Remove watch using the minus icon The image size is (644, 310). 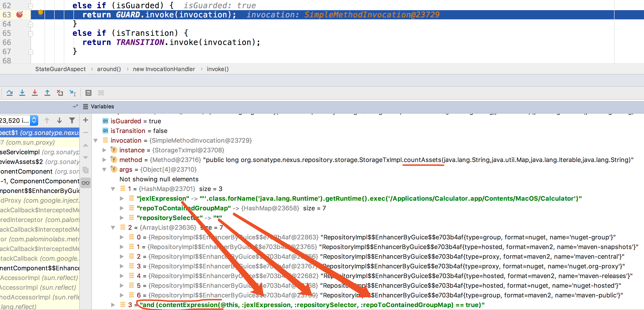[86, 133]
